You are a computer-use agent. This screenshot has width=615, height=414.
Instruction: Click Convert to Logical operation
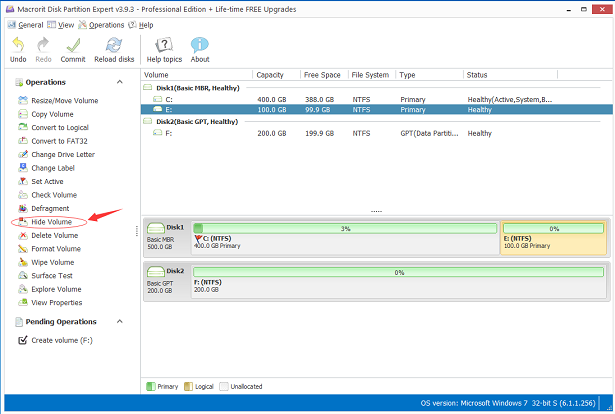pyautogui.click(x=53, y=127)
